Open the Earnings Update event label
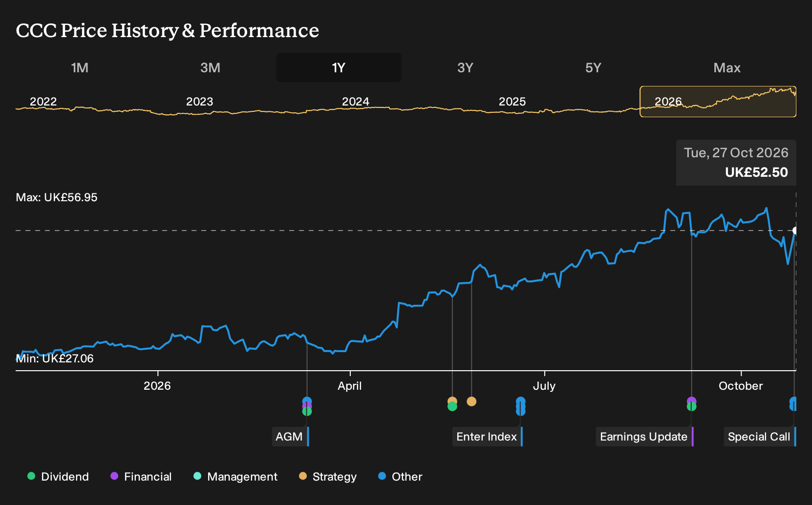Viewport: 812px width, 505px height. [645, 437]
